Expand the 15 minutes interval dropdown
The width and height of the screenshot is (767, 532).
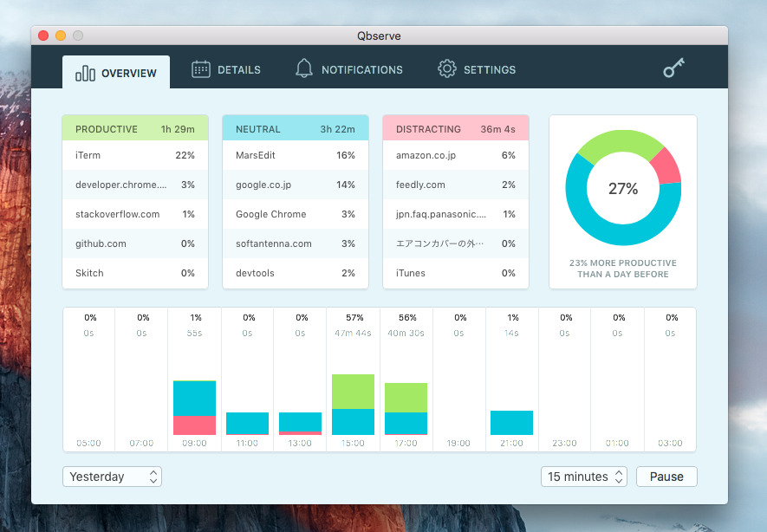[x=583, y=477]
